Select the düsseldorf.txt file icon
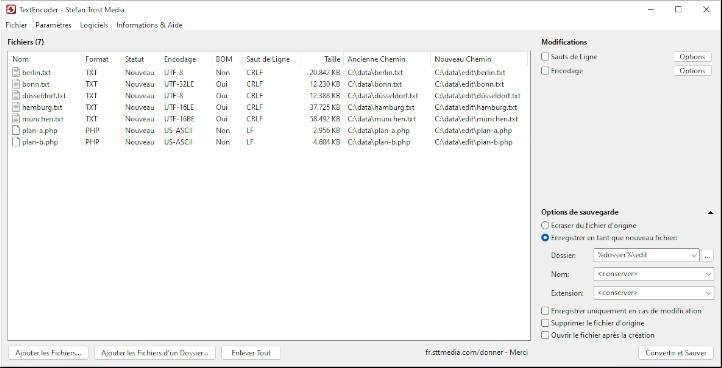722x368 pixels. (16, 96)
